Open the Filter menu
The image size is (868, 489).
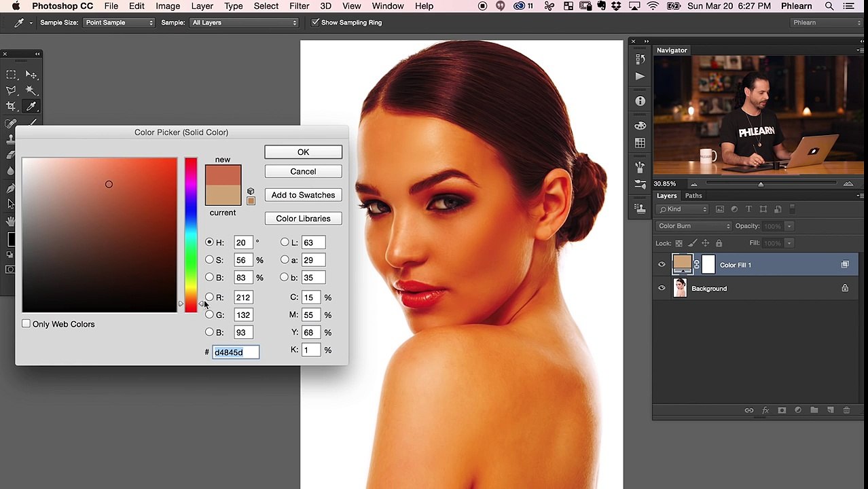(299, 6)
